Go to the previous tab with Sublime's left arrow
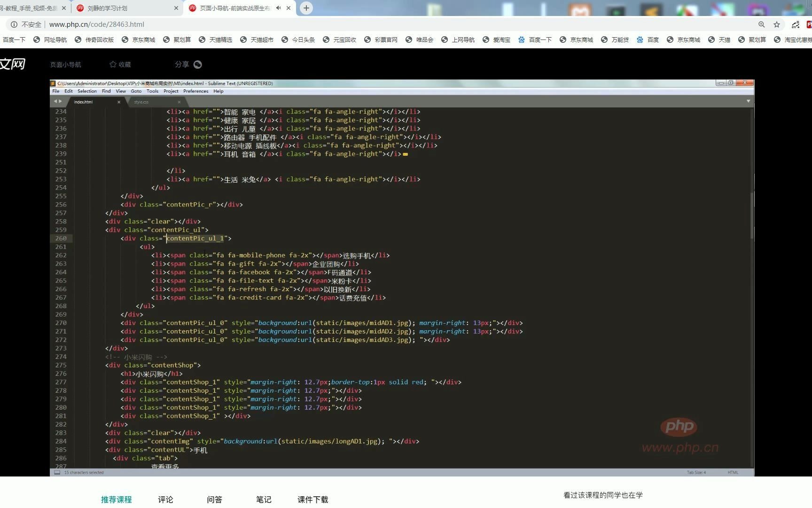812x508 pixels. pos(55,101)
